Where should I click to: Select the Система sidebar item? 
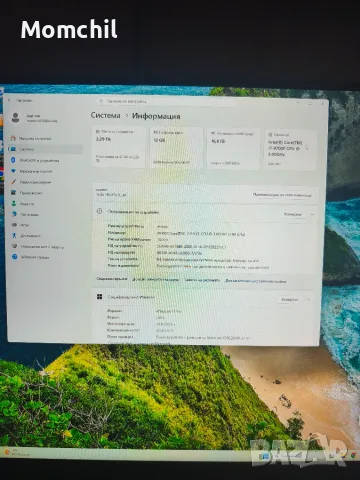click(45, 149)
